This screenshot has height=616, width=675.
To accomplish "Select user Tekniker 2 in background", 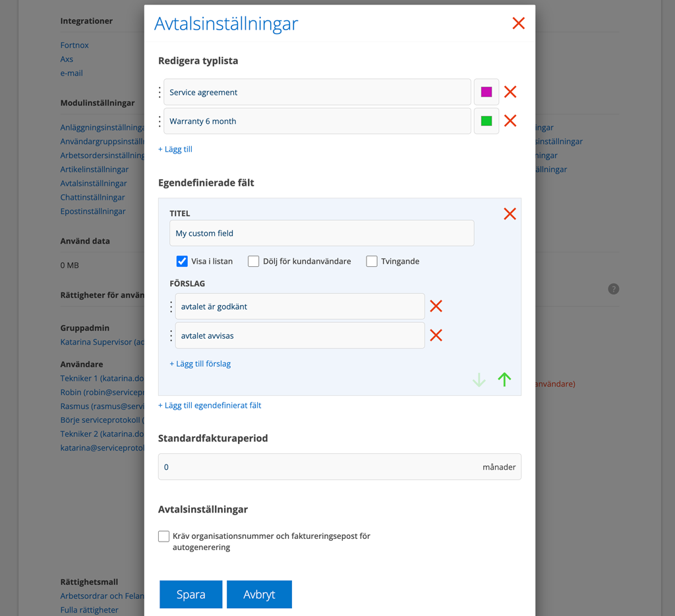I will (x=102, y=434).
